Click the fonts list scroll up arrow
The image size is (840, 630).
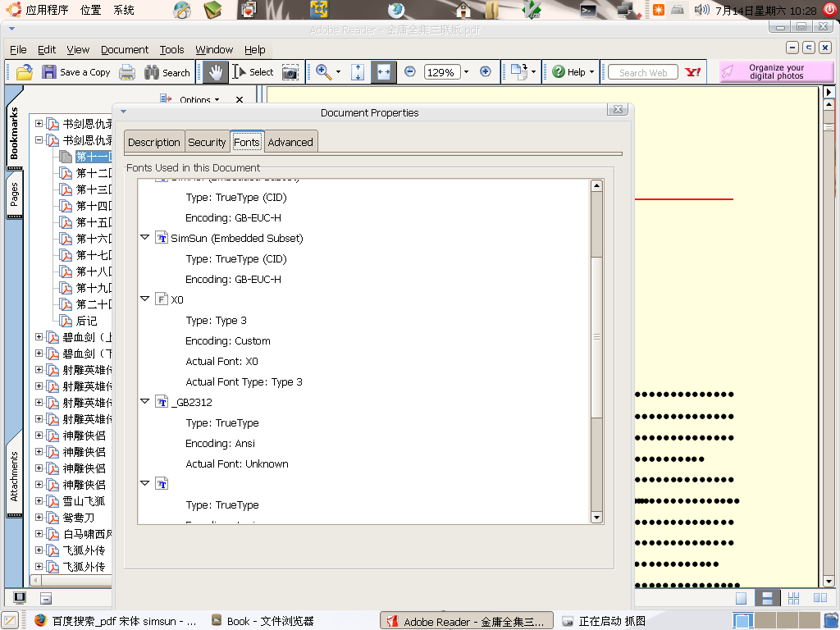[x=596, y=185]
